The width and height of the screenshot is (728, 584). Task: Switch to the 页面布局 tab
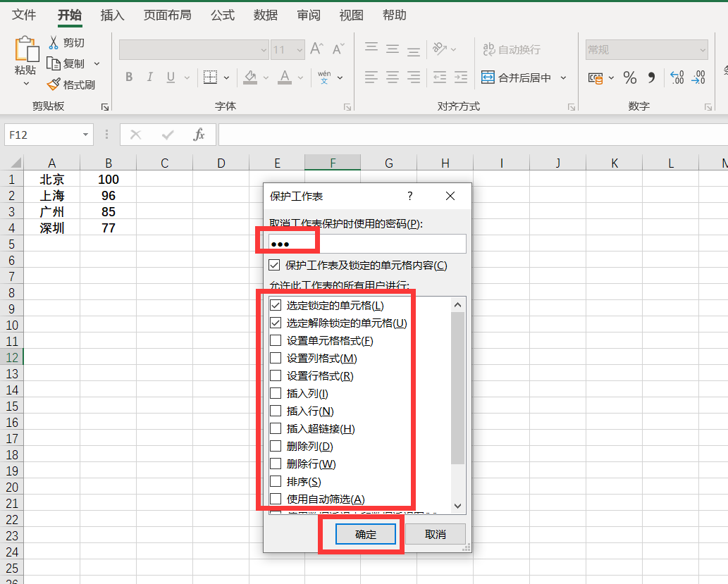tap(168, 15)
